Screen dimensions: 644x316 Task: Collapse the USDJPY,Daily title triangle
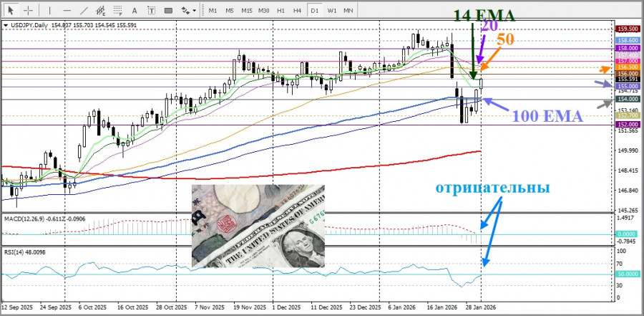(x=6, y=25)
